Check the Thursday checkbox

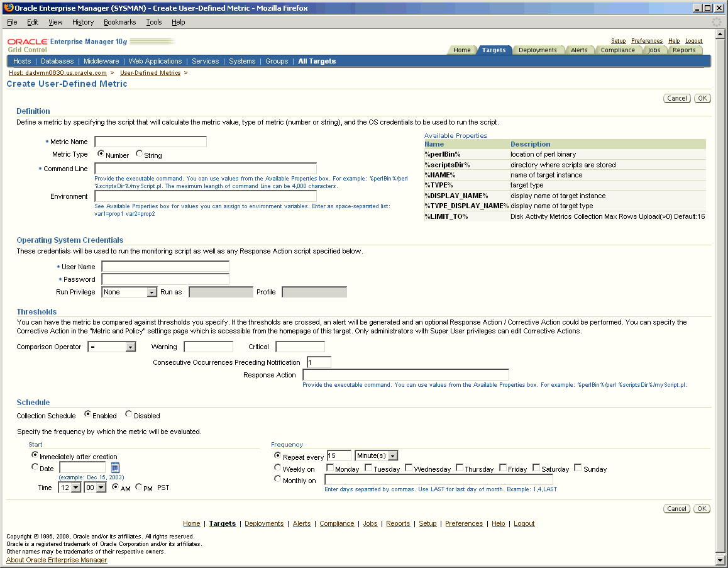pos(460,468)
